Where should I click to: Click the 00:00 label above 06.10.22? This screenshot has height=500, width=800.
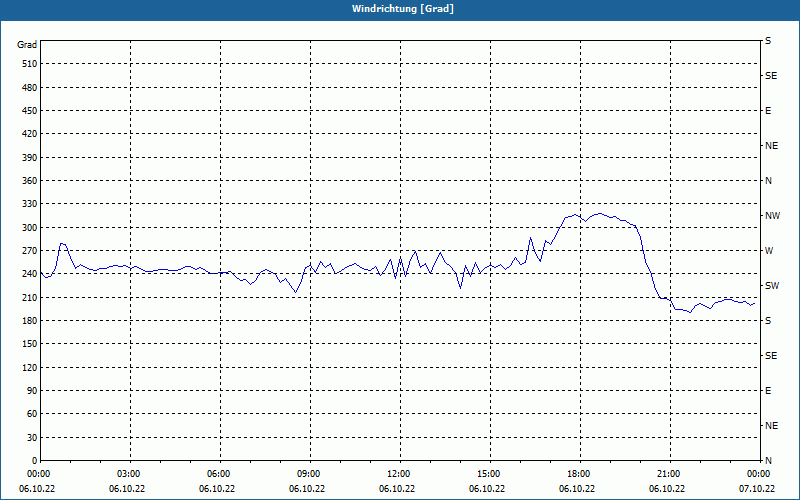(40, 474)
